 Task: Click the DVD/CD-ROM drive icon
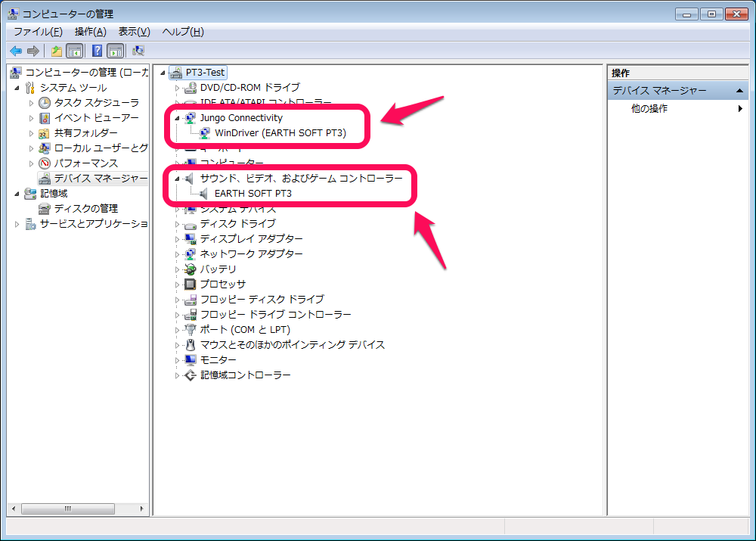[x=191, y=88]
